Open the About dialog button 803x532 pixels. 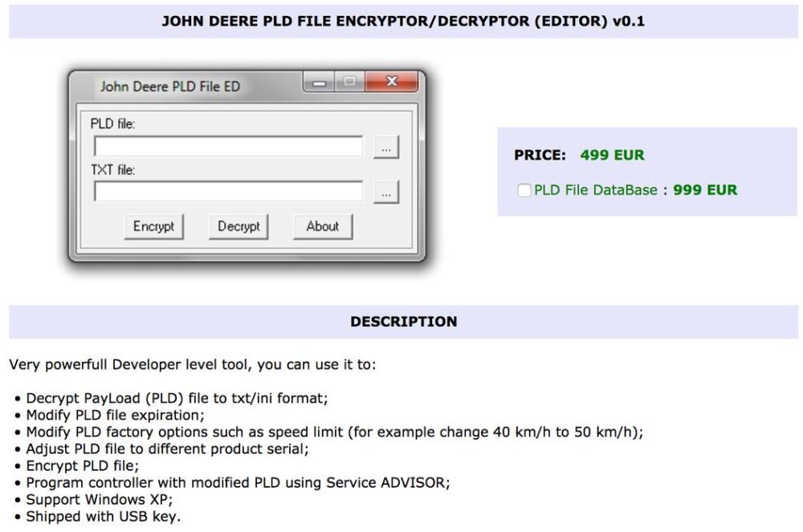click(x=323, y=226)
